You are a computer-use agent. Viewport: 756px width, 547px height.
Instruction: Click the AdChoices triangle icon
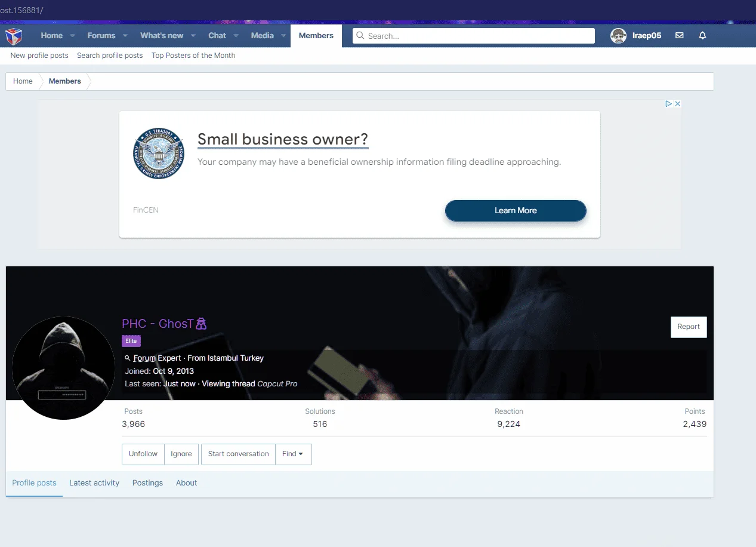(x=669, y=103)
